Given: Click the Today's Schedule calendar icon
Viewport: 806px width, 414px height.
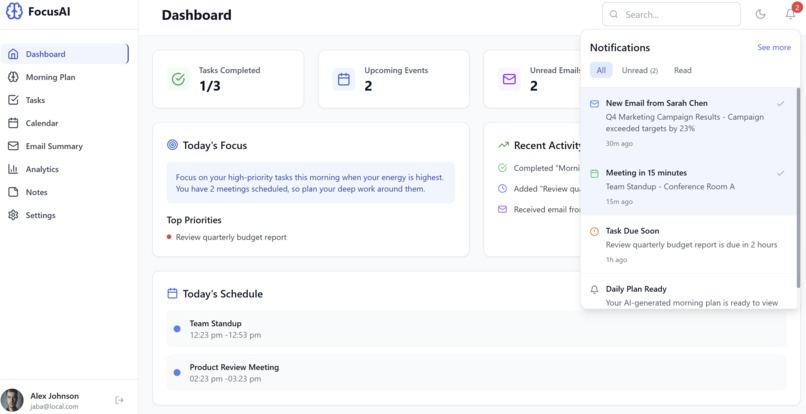Looking at the screenshot, I should point(172,294).
